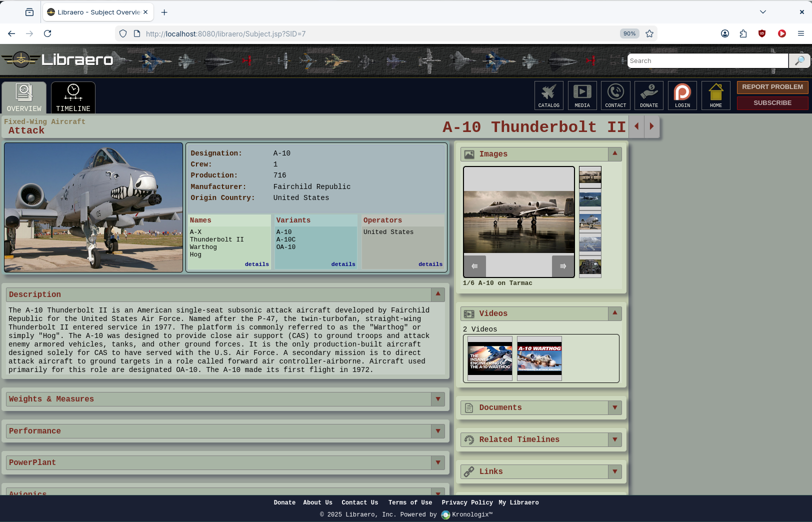Bookmark this page with star icon

pyautogui.click(x=649, y=33)
